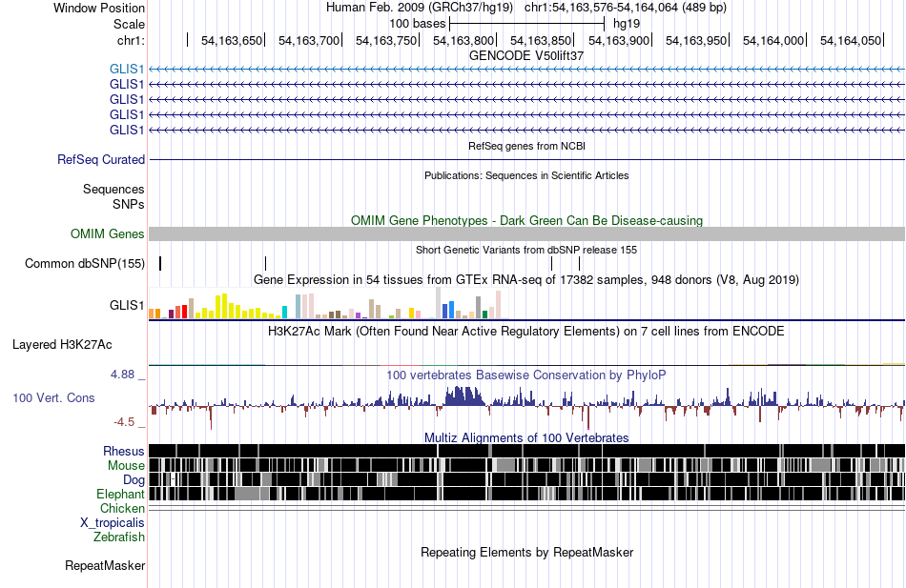
Task: Click the SNPs label under Sequences
Action: click(129, 204)
